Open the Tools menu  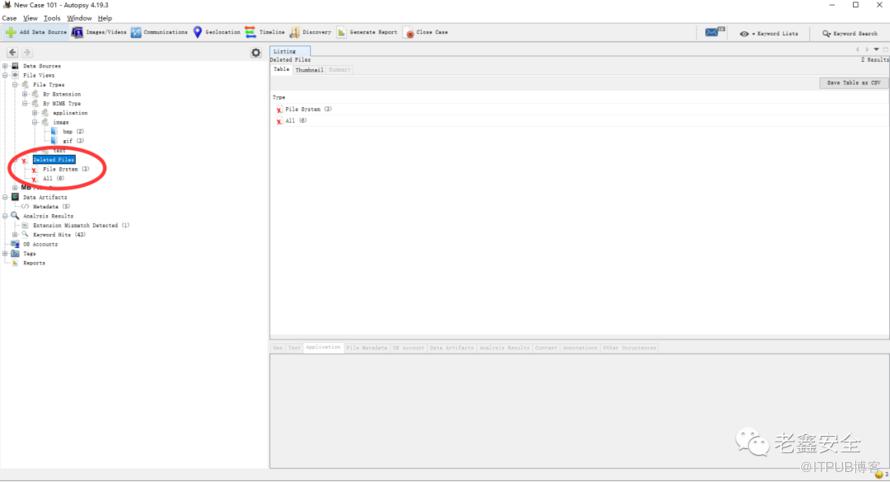(x=52, y=18)
